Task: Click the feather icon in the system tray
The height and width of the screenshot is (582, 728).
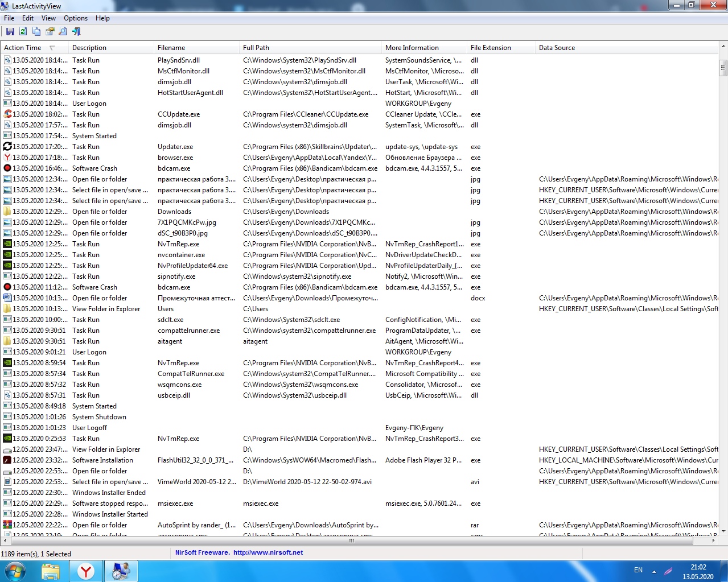Action: point(668,571)
